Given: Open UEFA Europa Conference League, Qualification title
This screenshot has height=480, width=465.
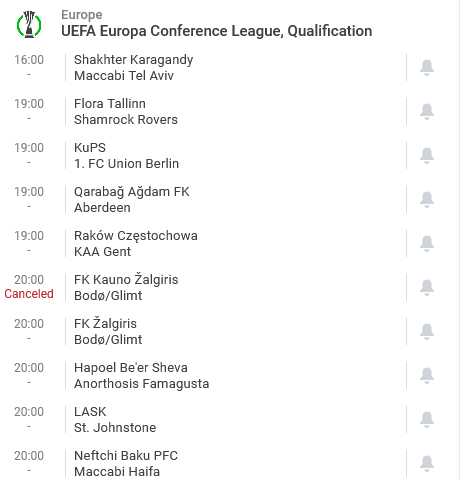Looking at the screenshot, I should 217,31.
